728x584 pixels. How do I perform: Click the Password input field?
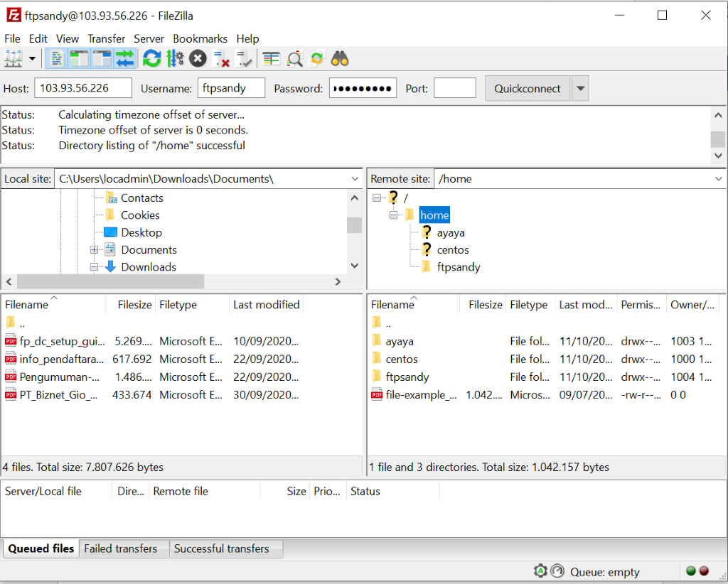363,88
